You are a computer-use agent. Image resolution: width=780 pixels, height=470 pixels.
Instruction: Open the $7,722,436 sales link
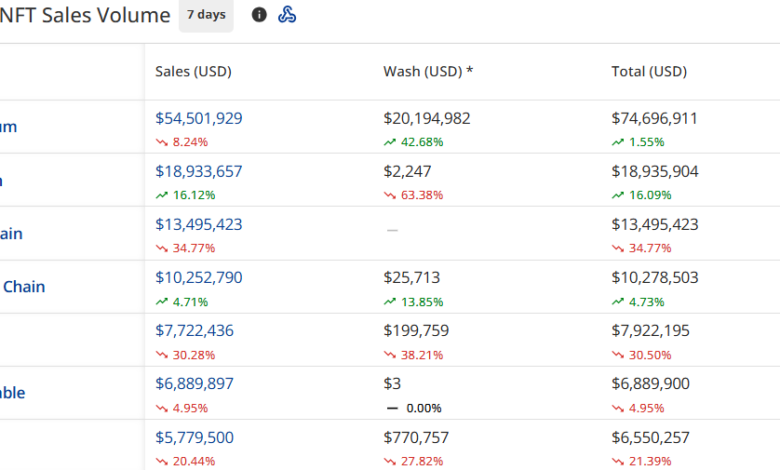[194, 330]
